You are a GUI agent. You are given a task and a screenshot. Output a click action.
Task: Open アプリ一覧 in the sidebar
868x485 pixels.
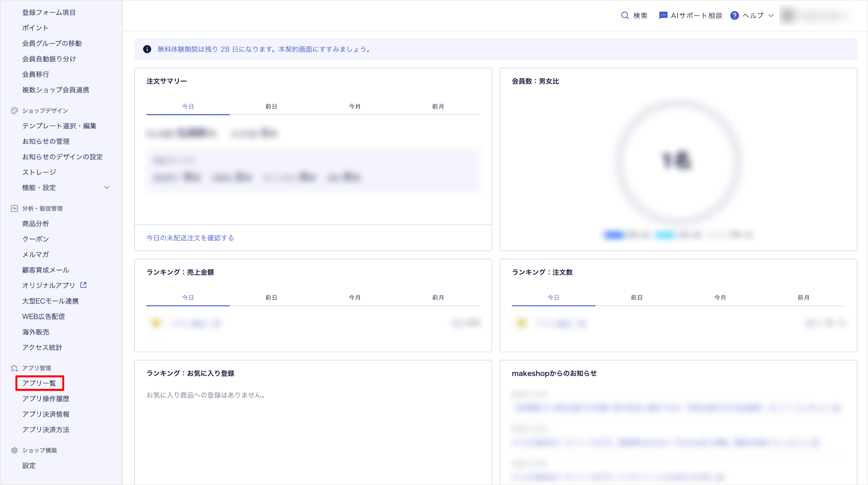(39, 383)
